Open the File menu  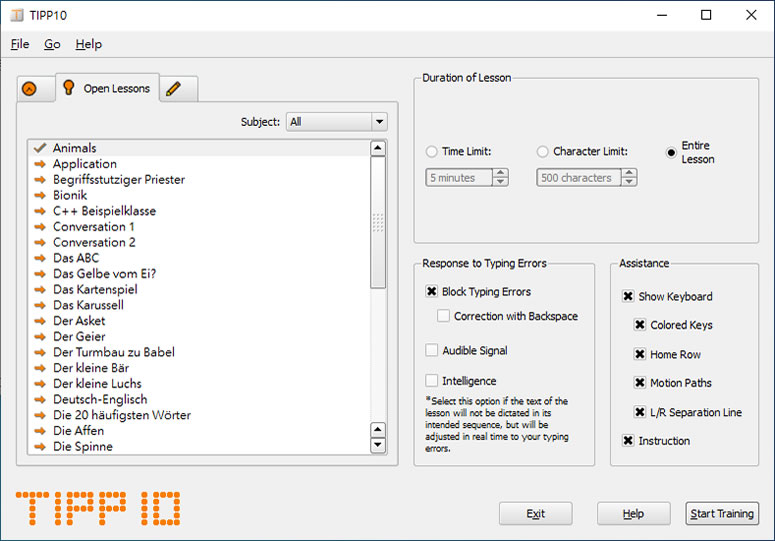20,44
